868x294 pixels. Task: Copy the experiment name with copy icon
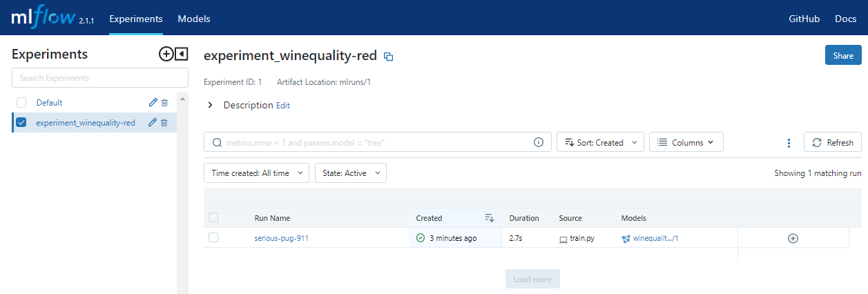pyautogui.click(x=388, y=57)
